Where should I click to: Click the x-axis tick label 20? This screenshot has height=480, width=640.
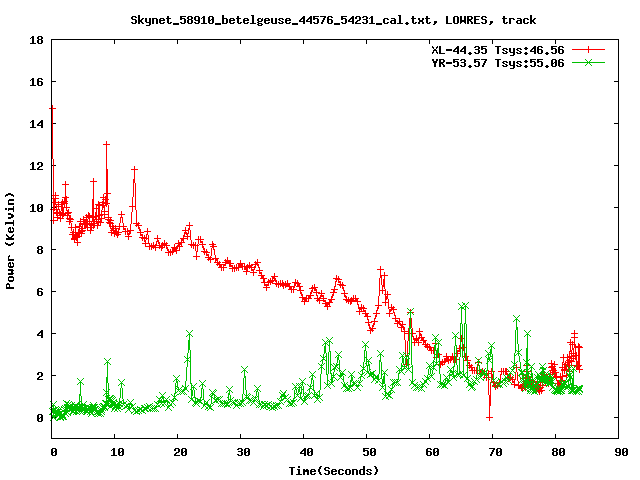(x=180, y=452)
